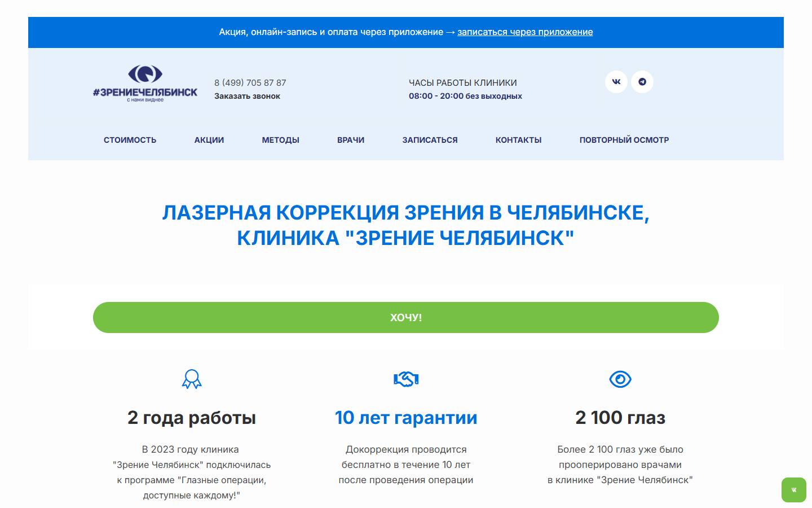Open the VK social icon in header
This screenshot has height=508, width=812.
(x=616, y=82)
